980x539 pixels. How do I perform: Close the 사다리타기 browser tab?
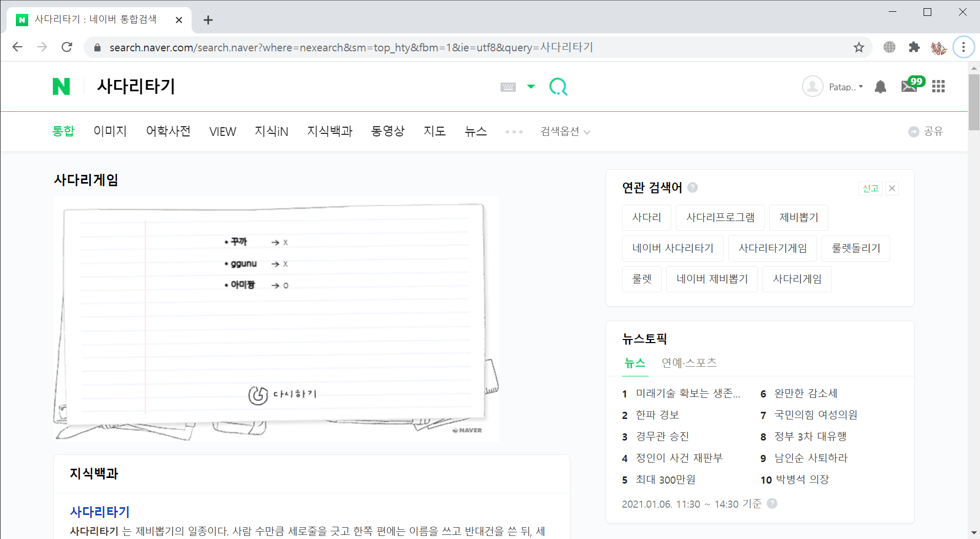[179, 20]
